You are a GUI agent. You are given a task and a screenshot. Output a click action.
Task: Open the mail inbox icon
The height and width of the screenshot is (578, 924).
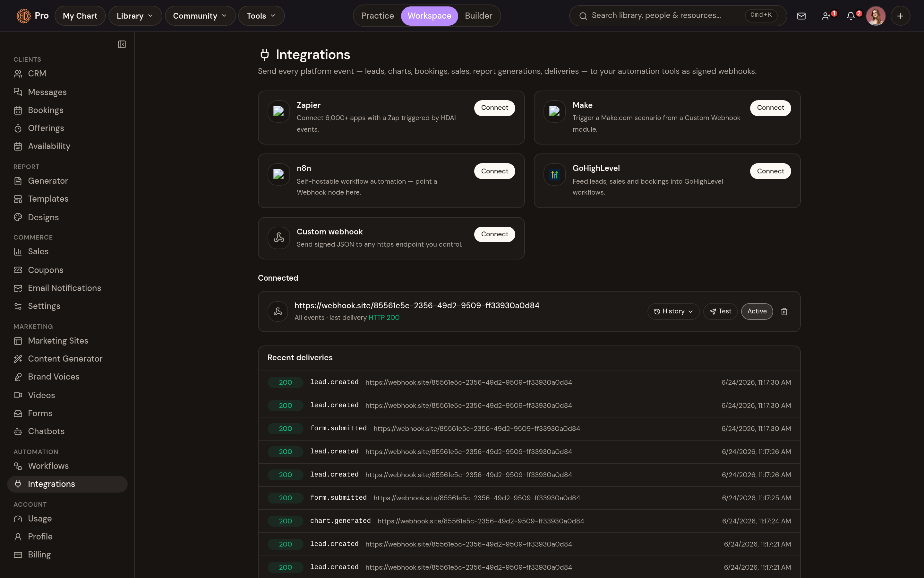(801, 16)
